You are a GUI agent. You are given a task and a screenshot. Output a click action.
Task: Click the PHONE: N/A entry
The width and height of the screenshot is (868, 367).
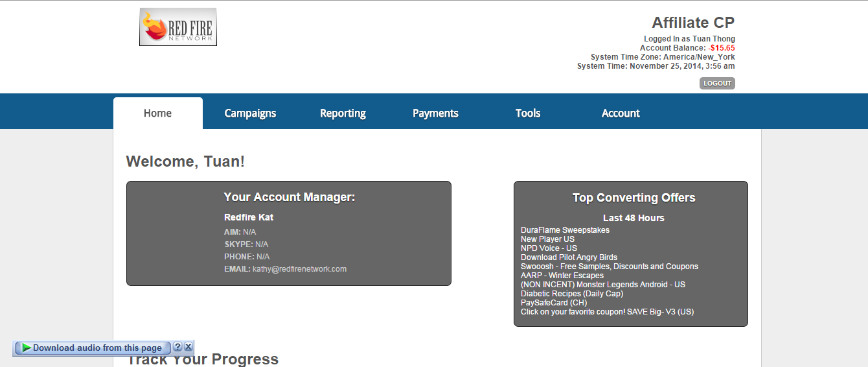(247, 257)
